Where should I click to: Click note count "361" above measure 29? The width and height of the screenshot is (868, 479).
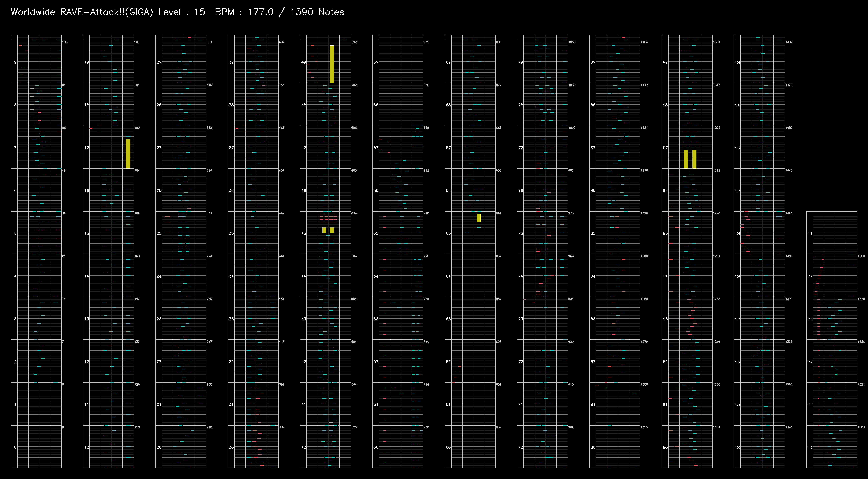(209, 42)
